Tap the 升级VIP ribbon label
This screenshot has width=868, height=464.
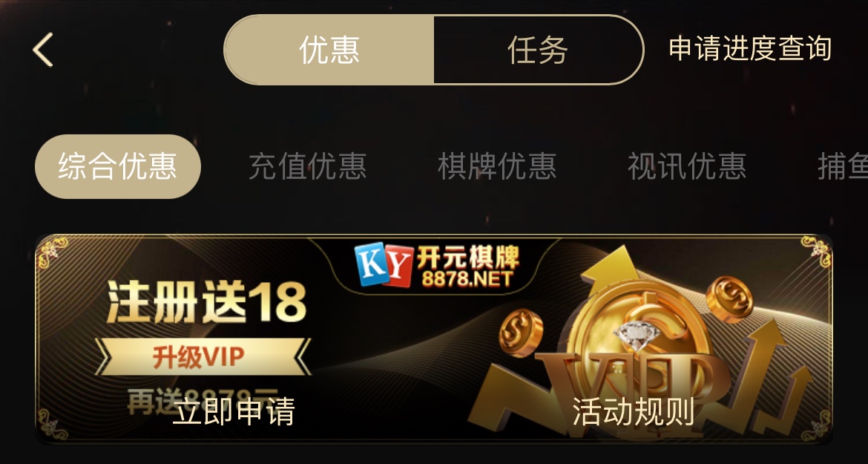coord(199,357)
